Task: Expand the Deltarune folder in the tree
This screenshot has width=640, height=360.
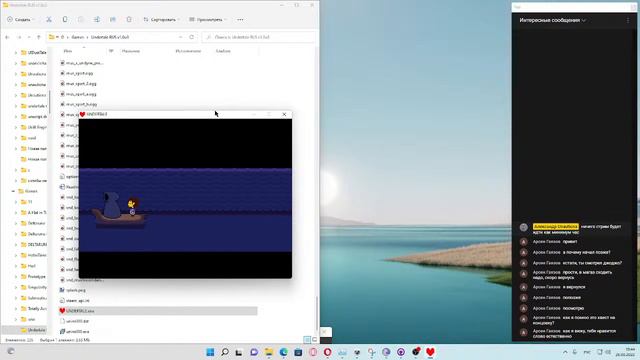Action: [x=16, y=223]
